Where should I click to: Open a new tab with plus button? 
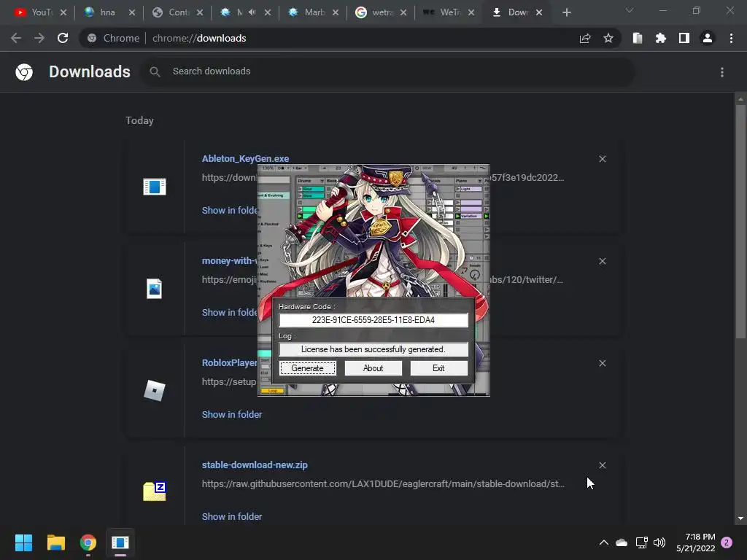566,12
